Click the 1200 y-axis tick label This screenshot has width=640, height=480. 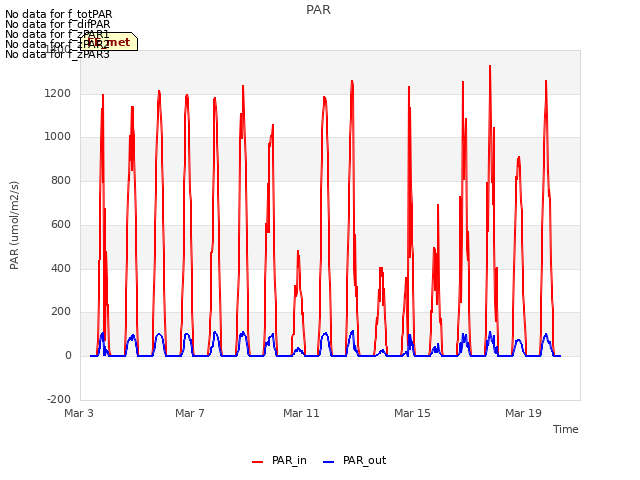point(58,93)
